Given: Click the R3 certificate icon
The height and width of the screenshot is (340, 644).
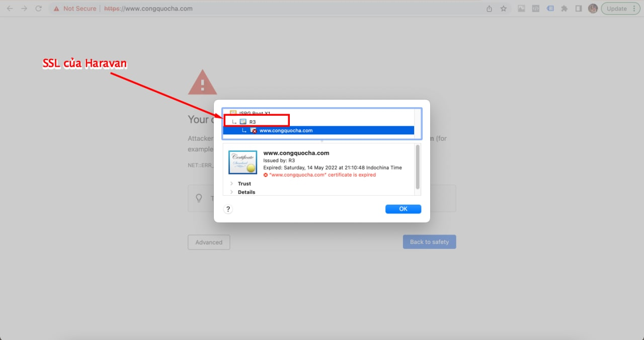Looking at the screenshot, I should coord(243,122).
